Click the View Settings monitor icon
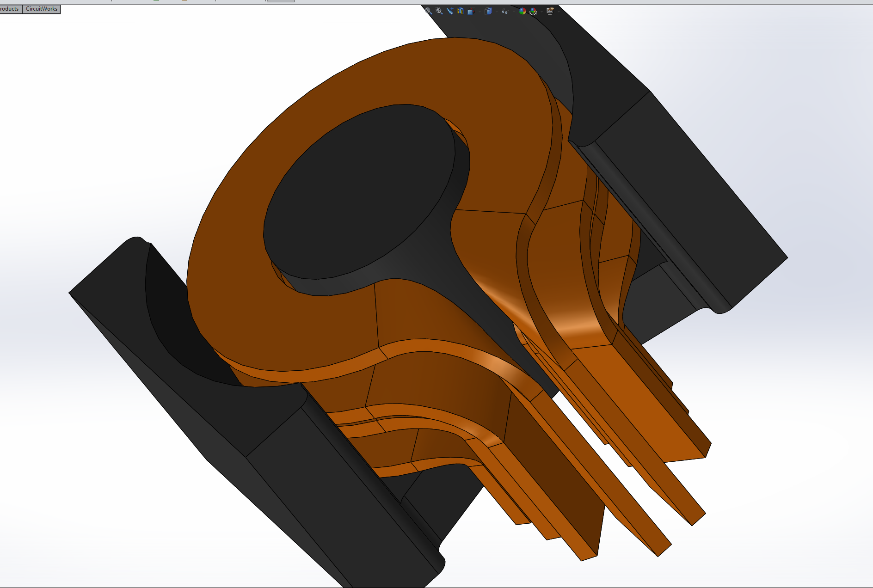The image size is (873, 588). (550, 11)
